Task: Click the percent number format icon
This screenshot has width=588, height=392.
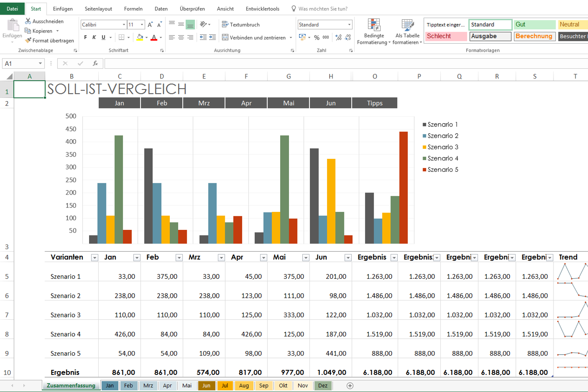Action: [317, 37]
